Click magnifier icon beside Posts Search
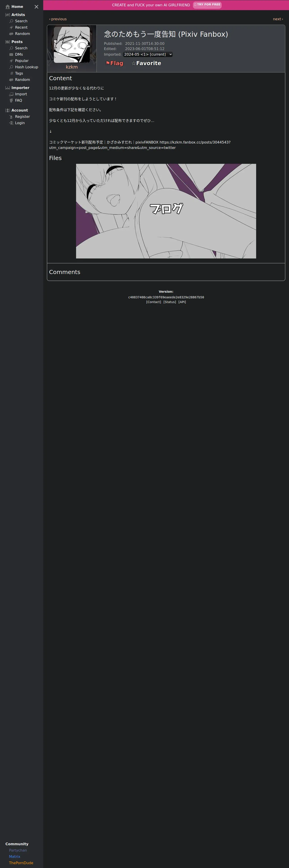The width and height of the screenshot is (289, 868). (x=11, y=48)
